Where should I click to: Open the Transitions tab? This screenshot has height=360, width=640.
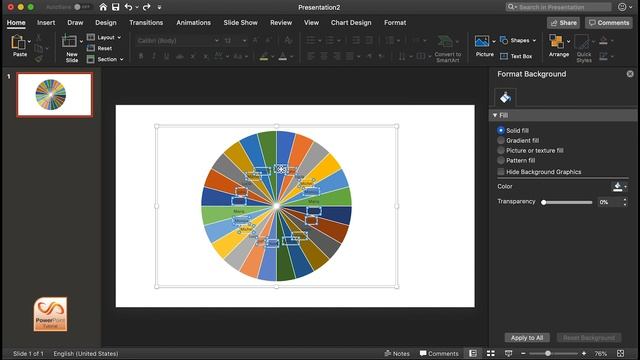[146, 23]
